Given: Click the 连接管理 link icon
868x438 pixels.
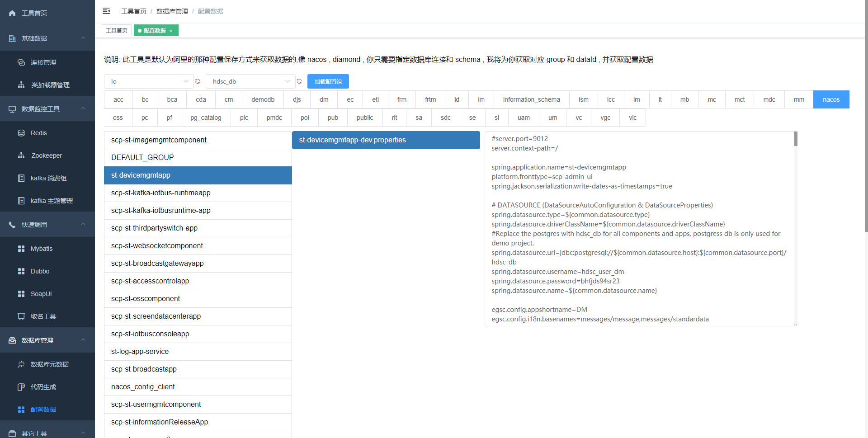Looking at the screenshot, I should coord(21,62).
